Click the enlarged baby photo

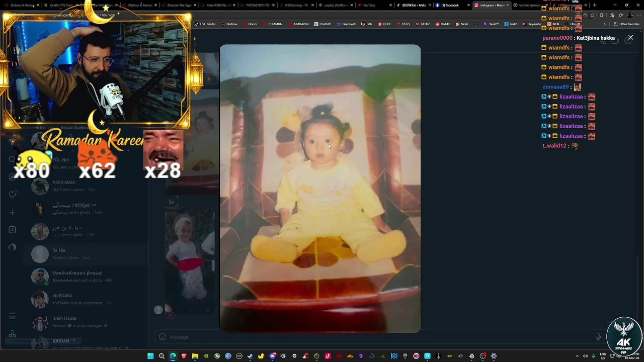pyautogui.click(x=320, y=189)
